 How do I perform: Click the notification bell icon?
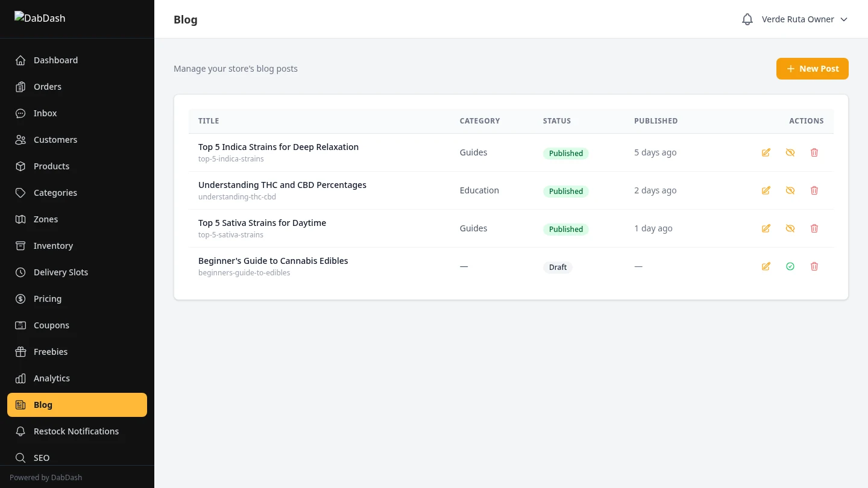tap(747, 19)
